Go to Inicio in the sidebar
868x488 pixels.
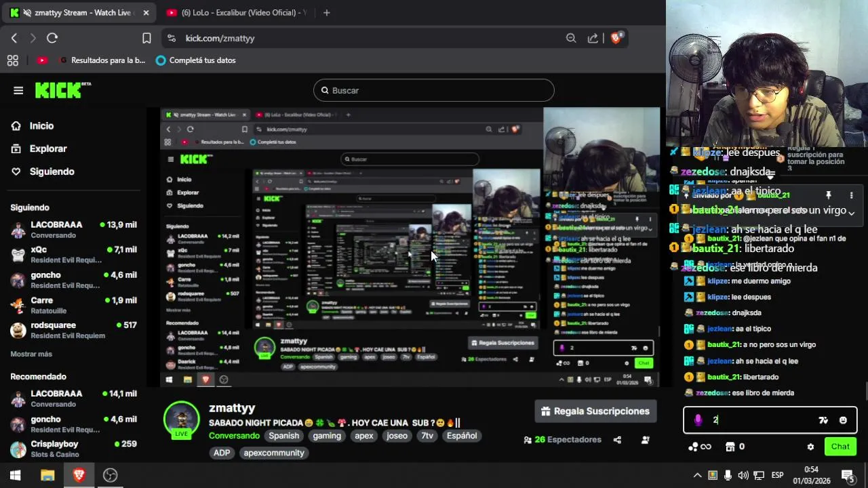pyautogui.click(x=41, y=125)
